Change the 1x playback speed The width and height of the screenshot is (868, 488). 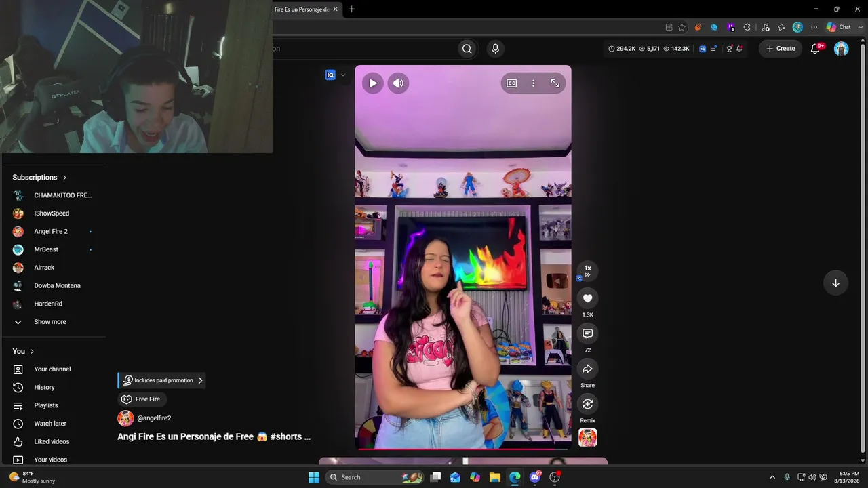coord(587,270)
